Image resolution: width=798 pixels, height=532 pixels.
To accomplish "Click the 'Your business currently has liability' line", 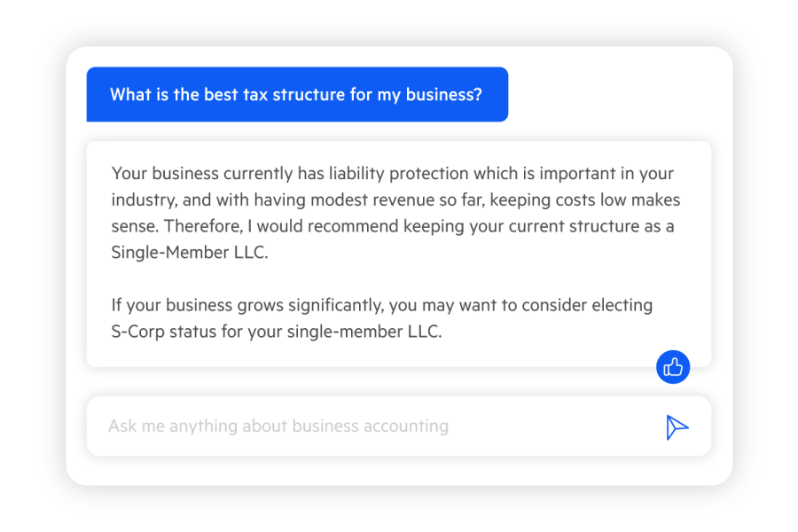I will click(393, 174).
